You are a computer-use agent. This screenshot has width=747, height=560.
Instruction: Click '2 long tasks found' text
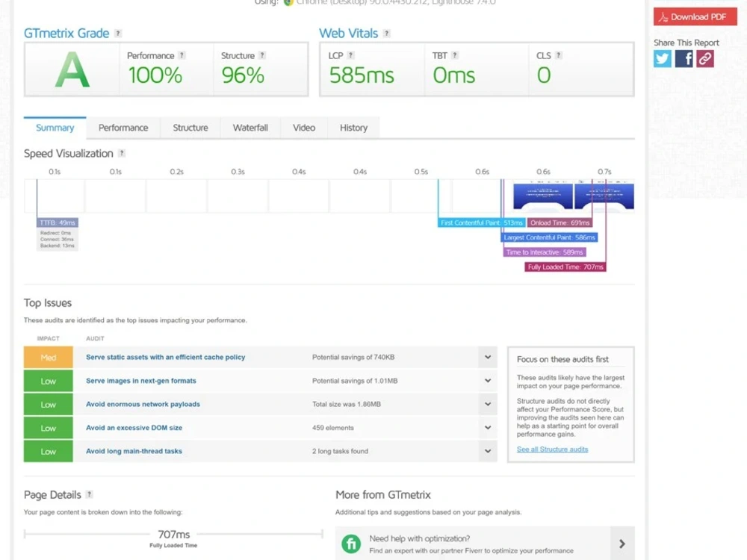click(340, 451)
